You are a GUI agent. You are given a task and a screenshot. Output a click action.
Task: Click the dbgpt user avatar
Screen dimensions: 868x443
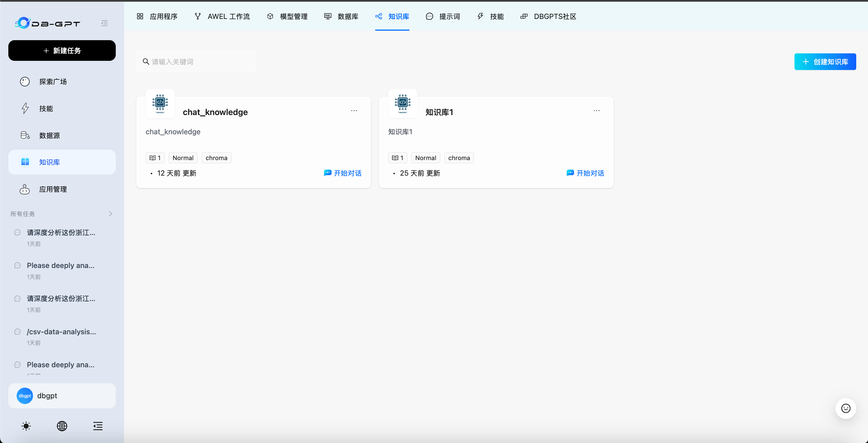point(25,396)
